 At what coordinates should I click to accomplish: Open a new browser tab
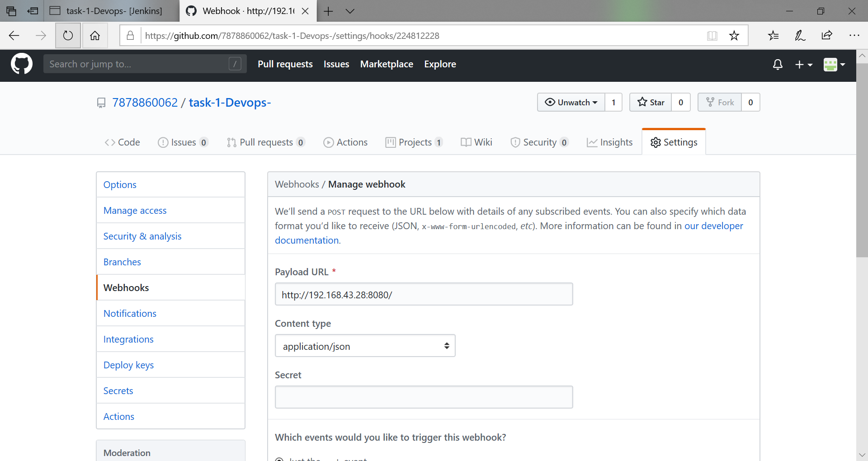pos(329,11)
